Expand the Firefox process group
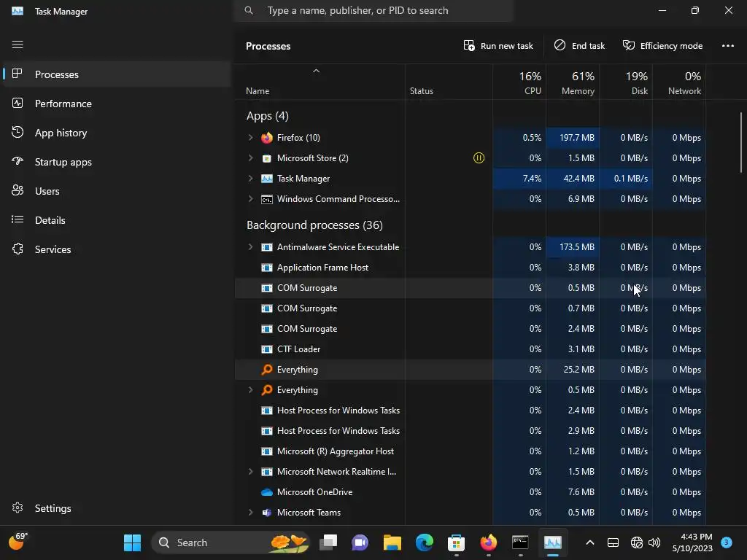This screenshot has height=560, width=747. [x=251, y=138]
